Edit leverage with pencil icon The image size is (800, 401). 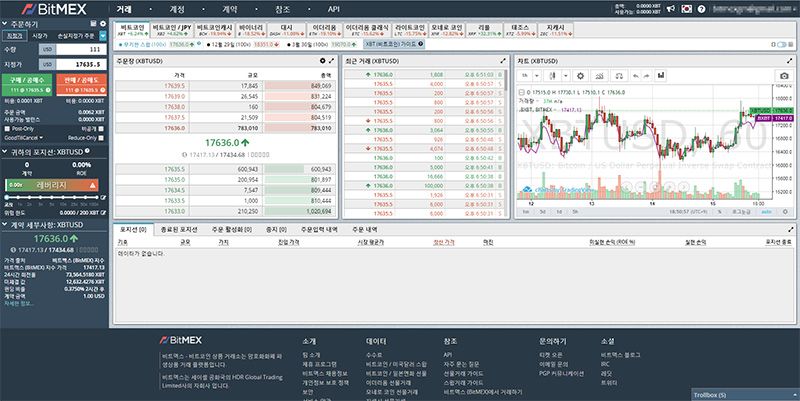[x=103, y=197]
